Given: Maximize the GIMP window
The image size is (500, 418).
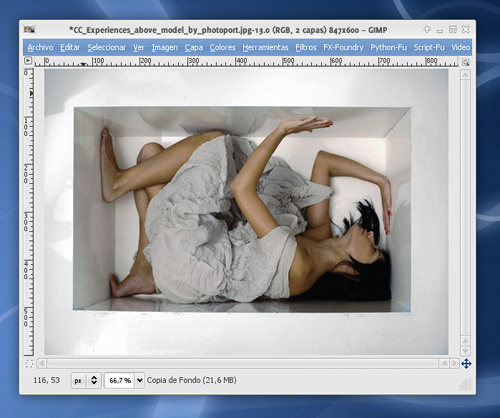Looking at the screenshot, I should point(453,29).
